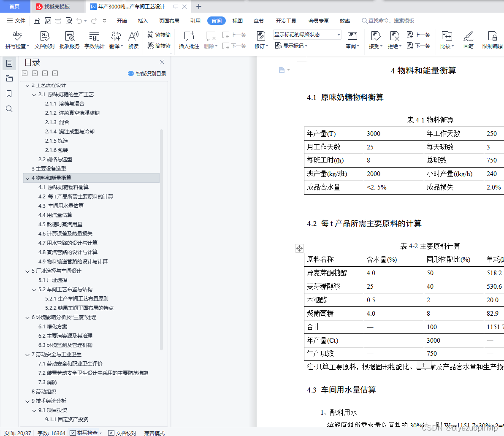Click the Print icon in quick toolbar

58,21
